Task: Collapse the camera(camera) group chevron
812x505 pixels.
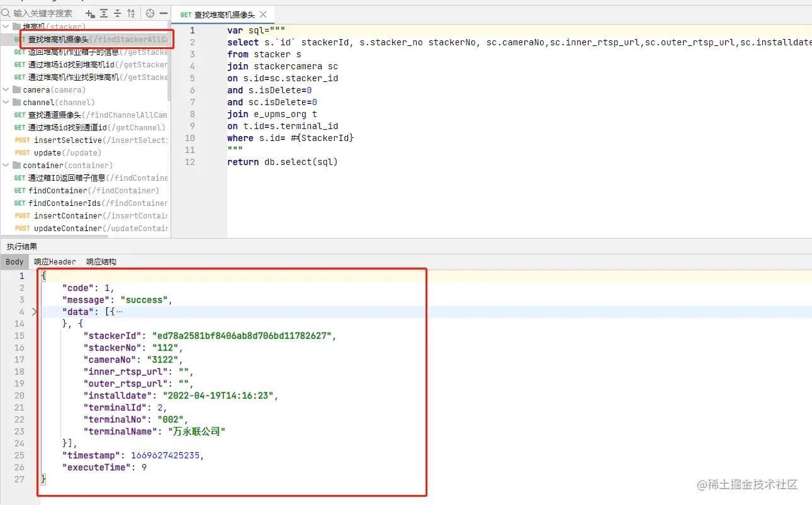Action: [6, 89]
